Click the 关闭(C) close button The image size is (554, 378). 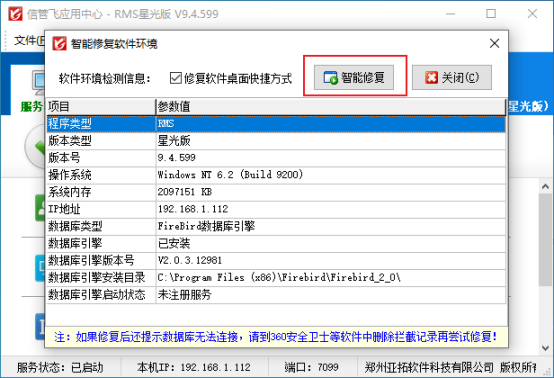452,77
